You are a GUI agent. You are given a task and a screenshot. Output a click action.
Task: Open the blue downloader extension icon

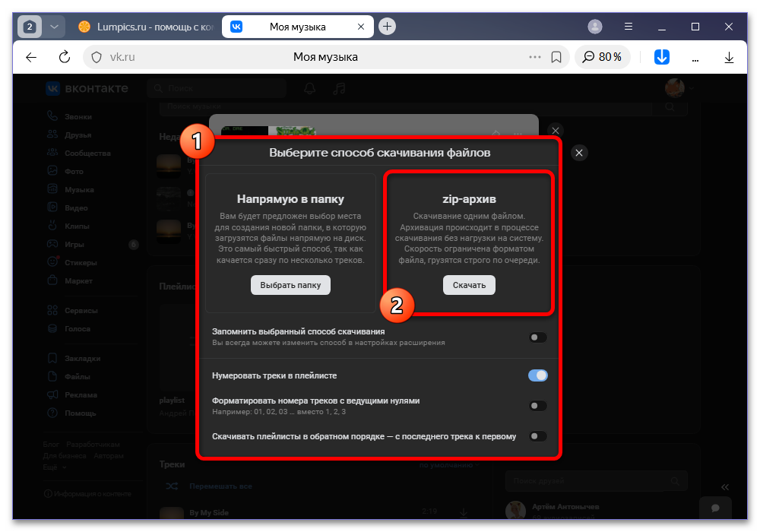tap(662, 57)
